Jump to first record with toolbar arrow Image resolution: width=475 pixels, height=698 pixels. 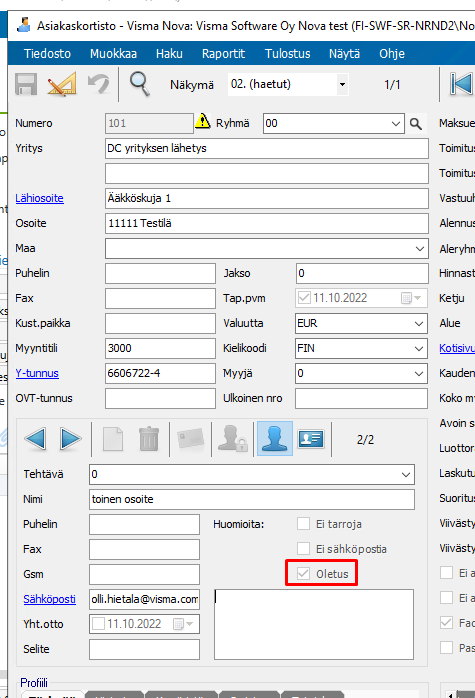tap(461, 84)
